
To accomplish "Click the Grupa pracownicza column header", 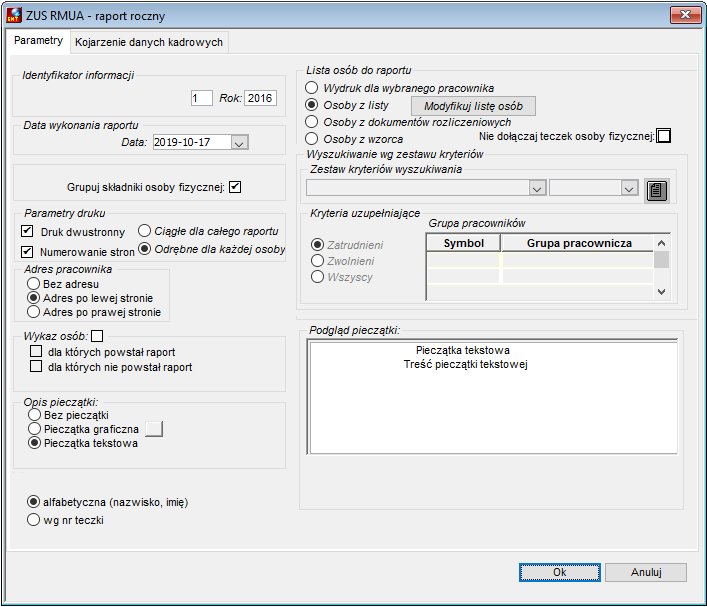I will (x=578, y=243).
